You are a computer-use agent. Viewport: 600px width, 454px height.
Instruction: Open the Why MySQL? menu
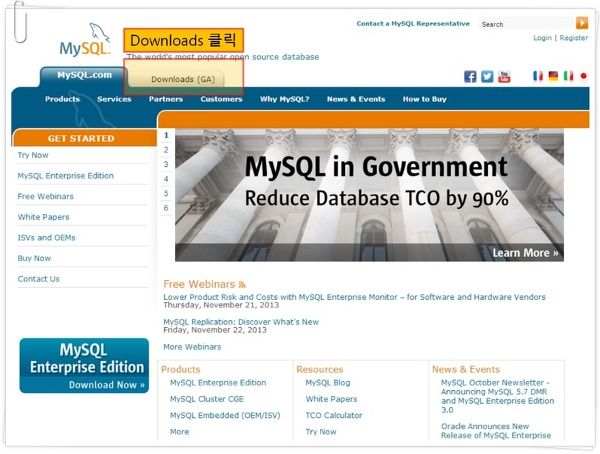285,99
